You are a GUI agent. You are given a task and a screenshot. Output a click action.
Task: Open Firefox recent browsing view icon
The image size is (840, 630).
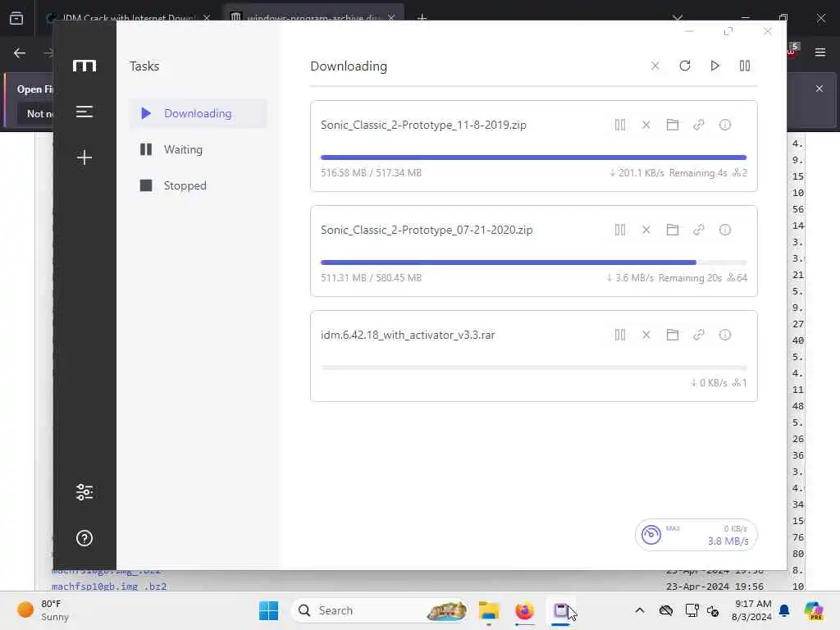coord(16,18)
